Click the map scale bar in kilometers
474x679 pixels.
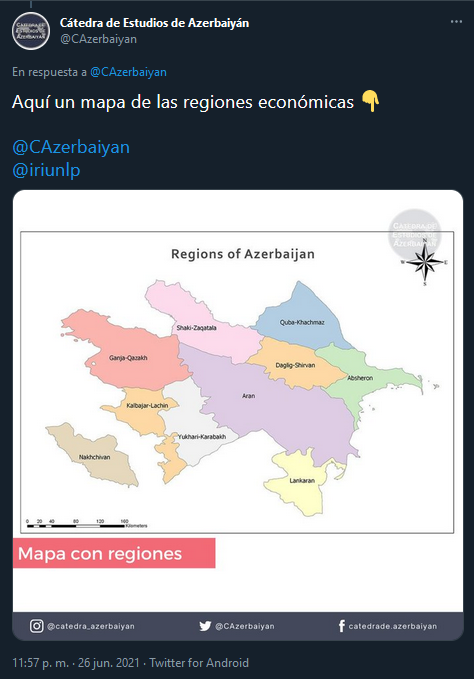pos(87,524)
